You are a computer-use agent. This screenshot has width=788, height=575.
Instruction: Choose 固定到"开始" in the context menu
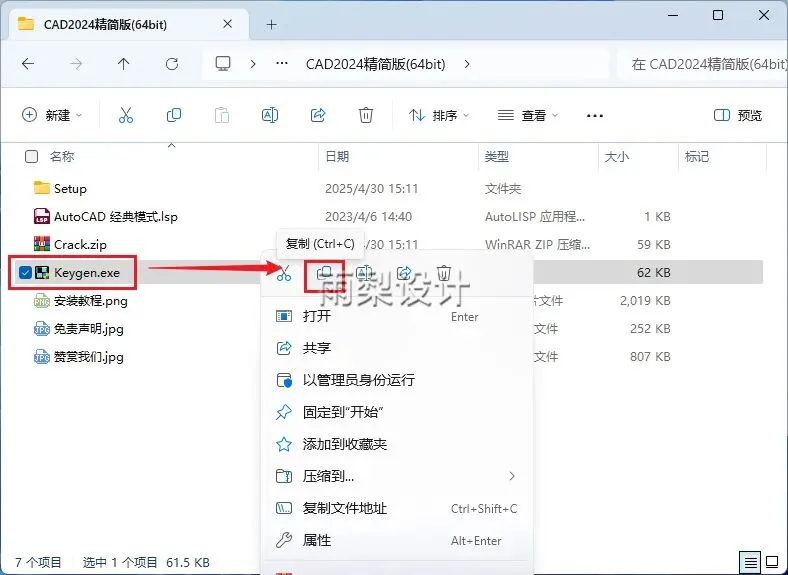(397, 412)
